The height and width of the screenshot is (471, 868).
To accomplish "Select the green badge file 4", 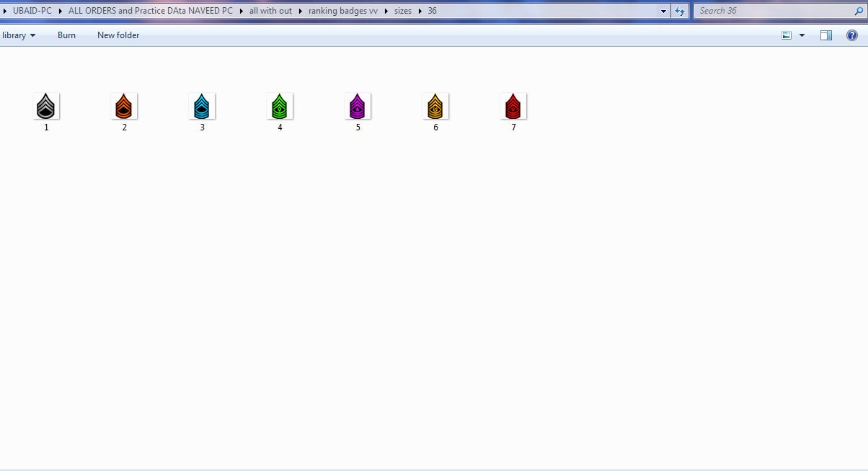I will [x=280, y=107].
